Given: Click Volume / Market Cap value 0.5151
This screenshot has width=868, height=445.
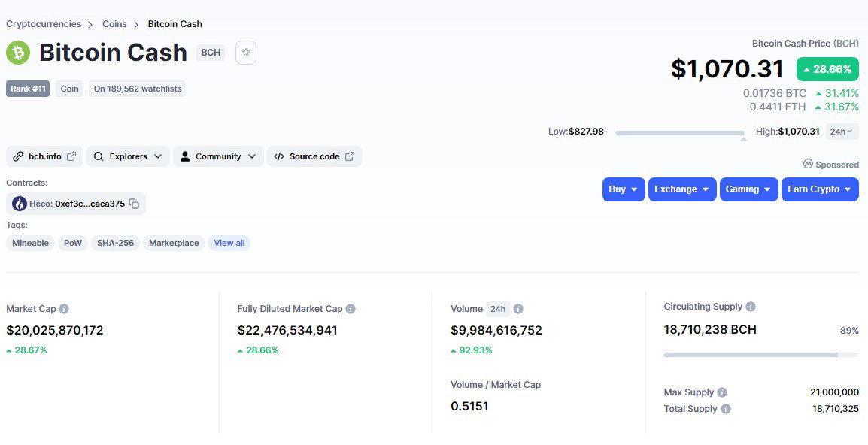Looking at the screenshot, I should (x=469, y=406).
